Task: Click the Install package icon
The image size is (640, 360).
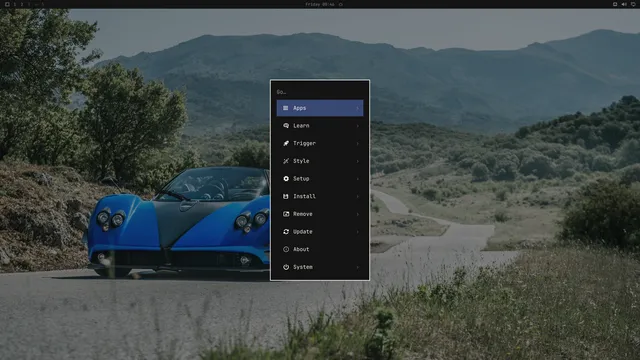Action: (x=286, y=196)
